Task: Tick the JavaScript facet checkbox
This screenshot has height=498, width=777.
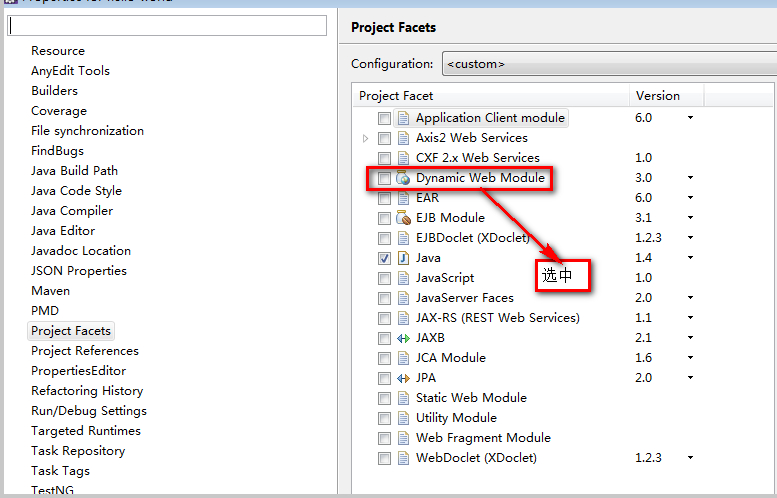Action: pos(384,278)
